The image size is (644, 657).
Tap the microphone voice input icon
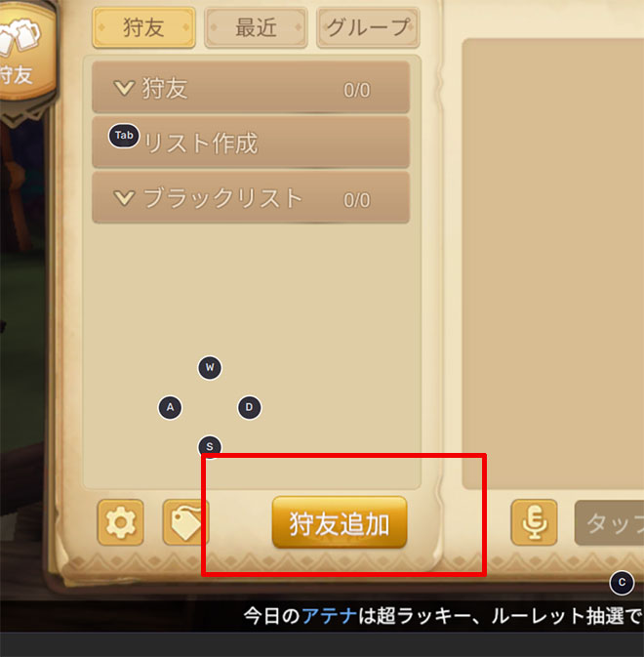point(534,522)
